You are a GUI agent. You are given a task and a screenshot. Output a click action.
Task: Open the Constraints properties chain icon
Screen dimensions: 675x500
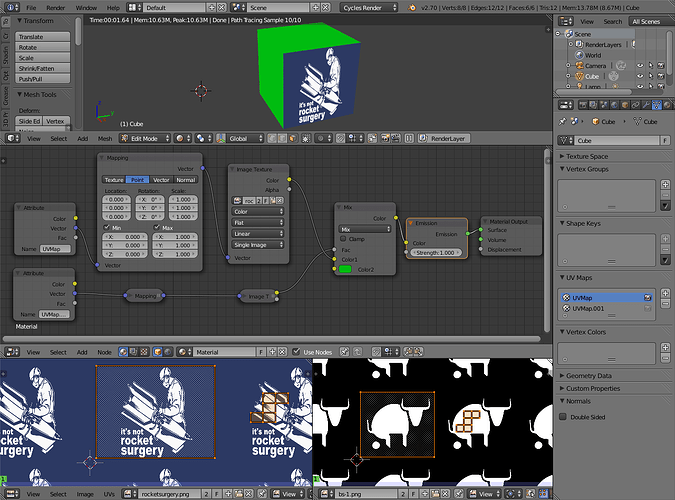click(635, 105)
